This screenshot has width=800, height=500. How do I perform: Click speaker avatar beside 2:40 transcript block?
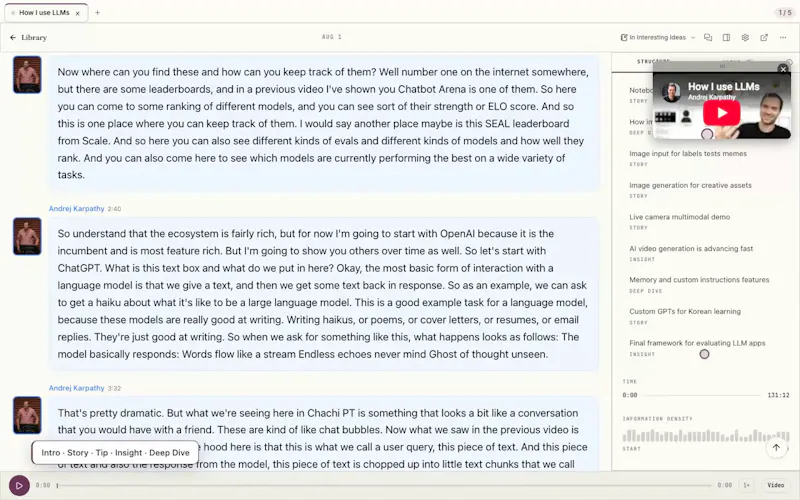(27, 236)
